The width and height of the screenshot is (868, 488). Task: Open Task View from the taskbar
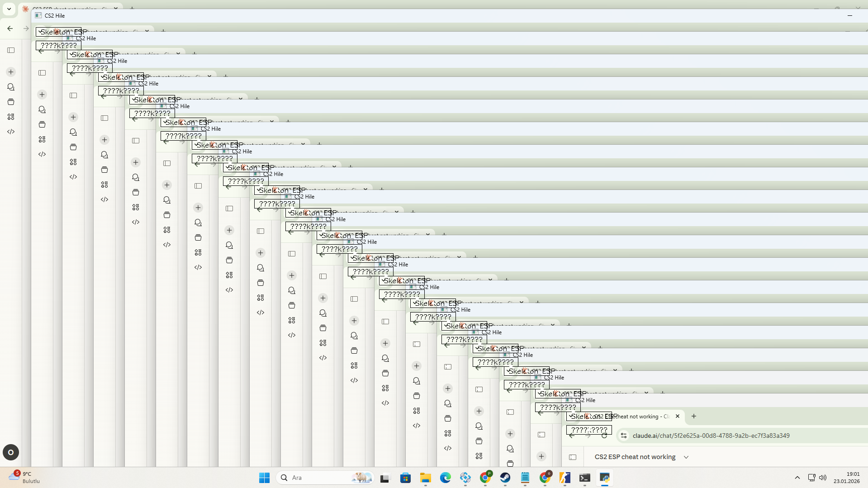pyautogui.click(x=385, y=478)
